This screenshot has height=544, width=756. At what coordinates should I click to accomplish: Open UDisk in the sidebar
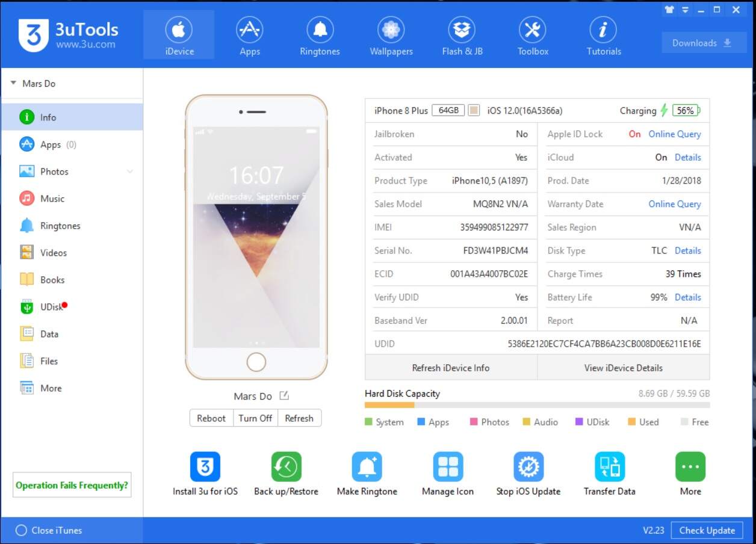(72, 307)
